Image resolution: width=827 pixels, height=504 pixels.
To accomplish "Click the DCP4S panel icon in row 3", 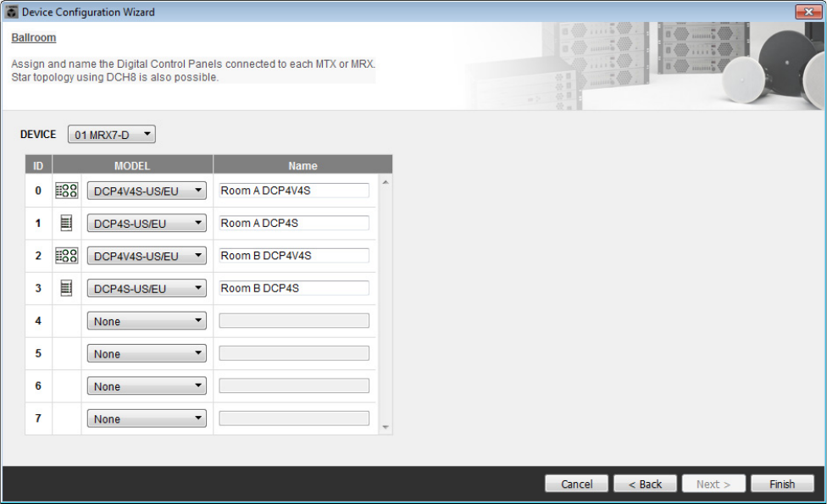I will tap(66, 288).
